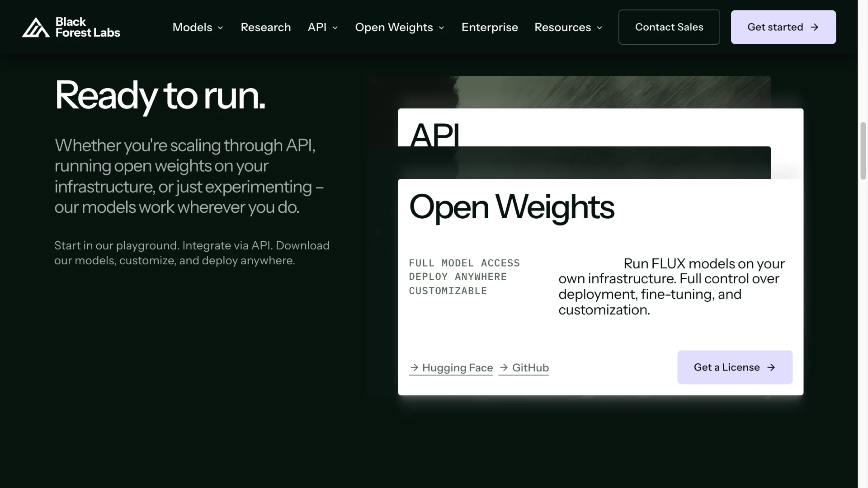Screen dimensions: 868x488
Task: Click the 'Whether you're scaling through API' paragraph
Action: [189, 176]
